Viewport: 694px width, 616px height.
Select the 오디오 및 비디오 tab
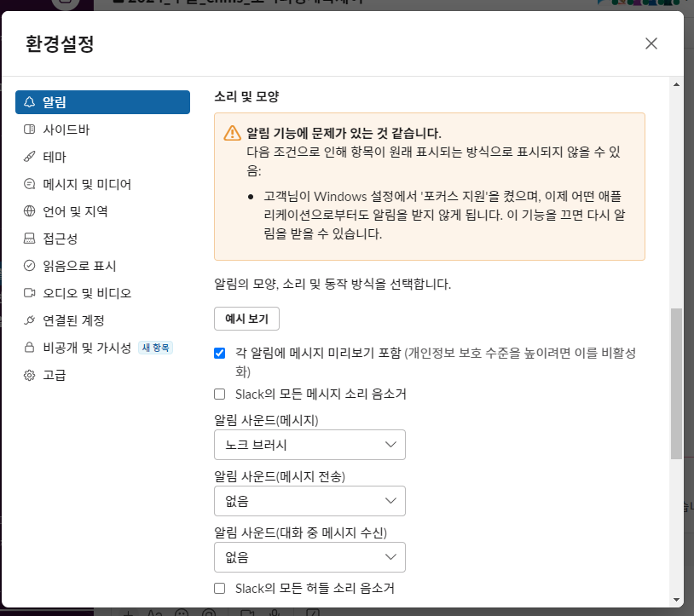point(102,293)
